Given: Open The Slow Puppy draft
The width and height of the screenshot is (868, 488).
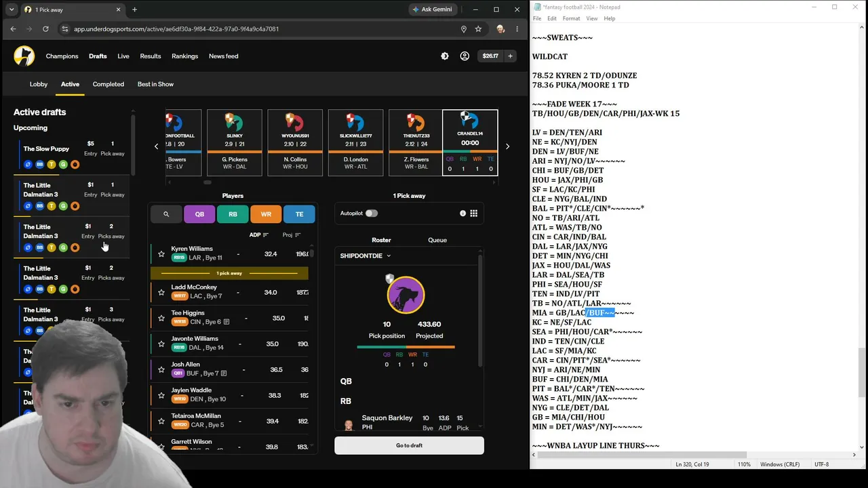Looking at the screenshot, I should (x=72, y=155).
